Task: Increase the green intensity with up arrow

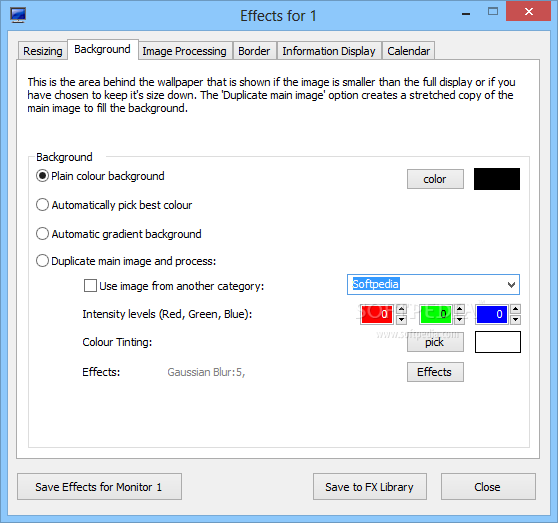Action: (460, 309)
